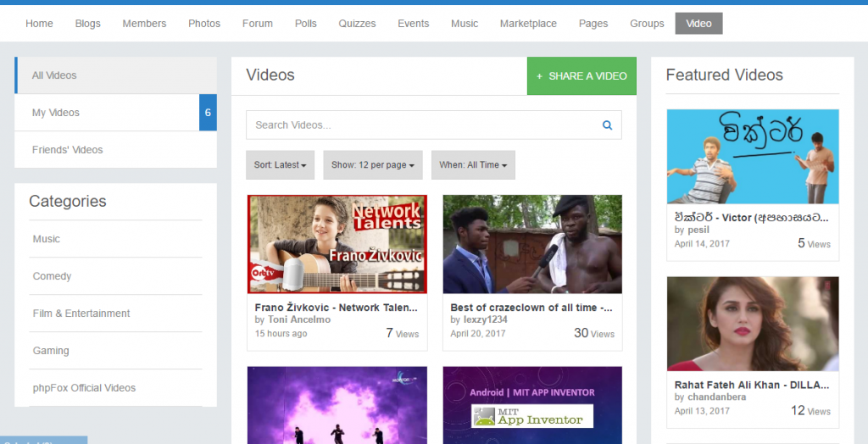Click the 30 Views count

[x=594, y=333]
